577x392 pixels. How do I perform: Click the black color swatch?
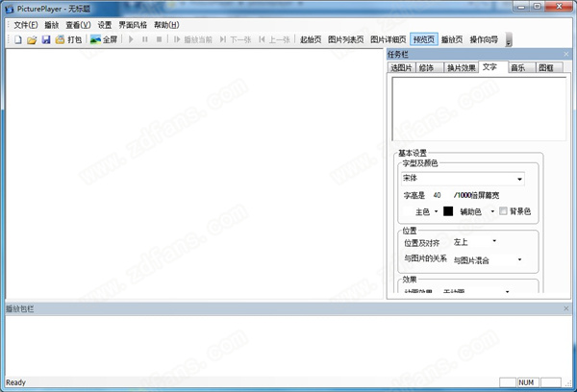click(448, 211)
